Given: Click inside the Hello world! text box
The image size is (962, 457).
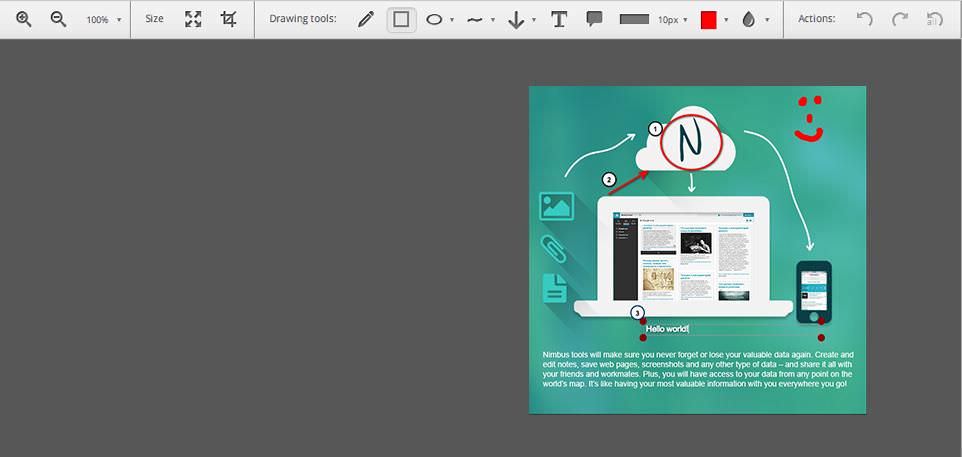Looking at the screenshot, I should click(x=732, y=329).
